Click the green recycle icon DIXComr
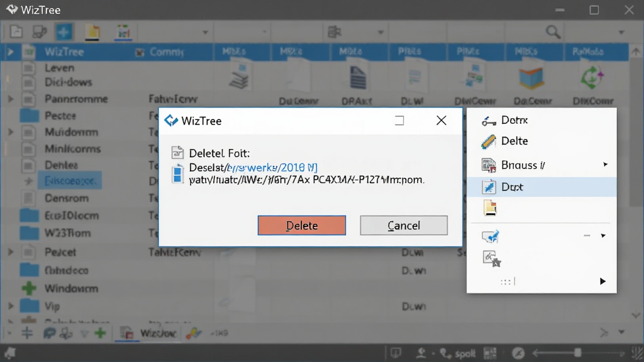The image size is (644, 362). point(592,77)
